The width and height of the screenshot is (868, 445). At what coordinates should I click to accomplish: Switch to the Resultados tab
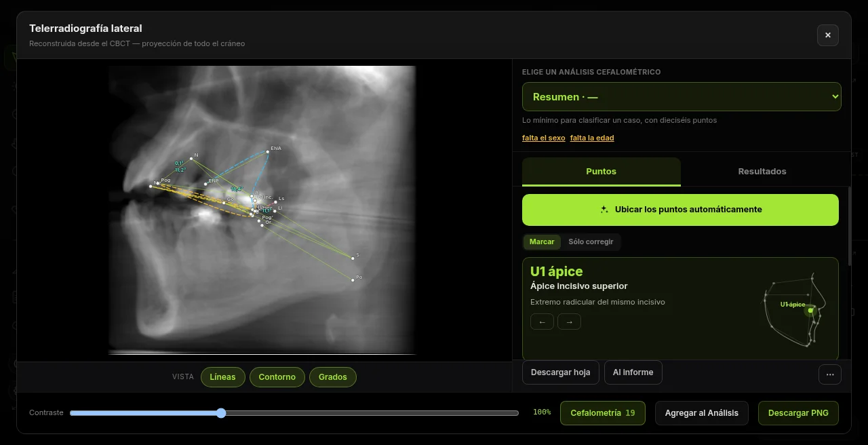(x=762, y=172)
